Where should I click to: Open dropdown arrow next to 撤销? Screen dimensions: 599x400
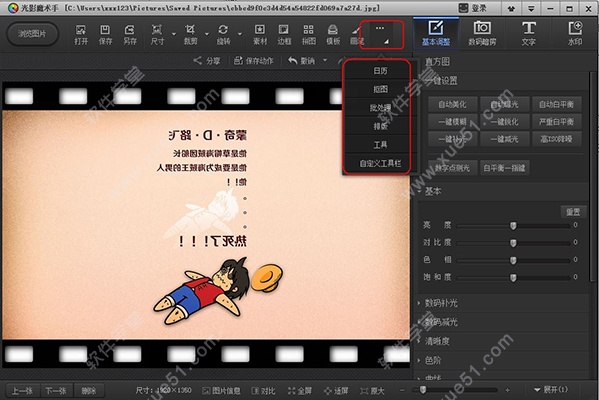tap(325, 60)
